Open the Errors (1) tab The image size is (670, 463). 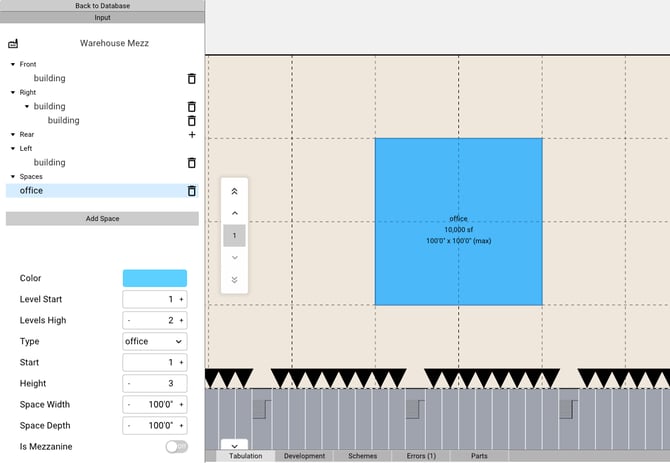point(421,456)
